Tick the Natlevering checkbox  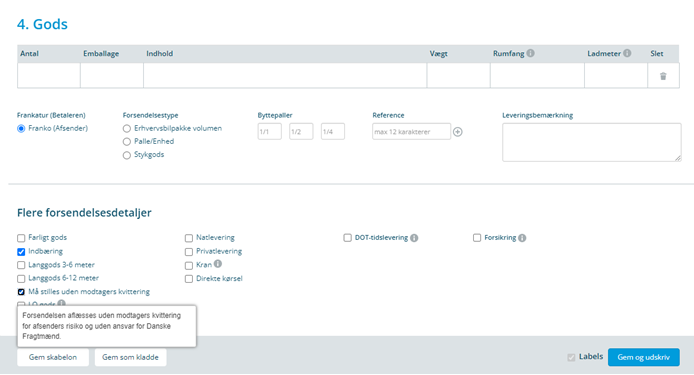pyautogui.click(x=189, y=238)
